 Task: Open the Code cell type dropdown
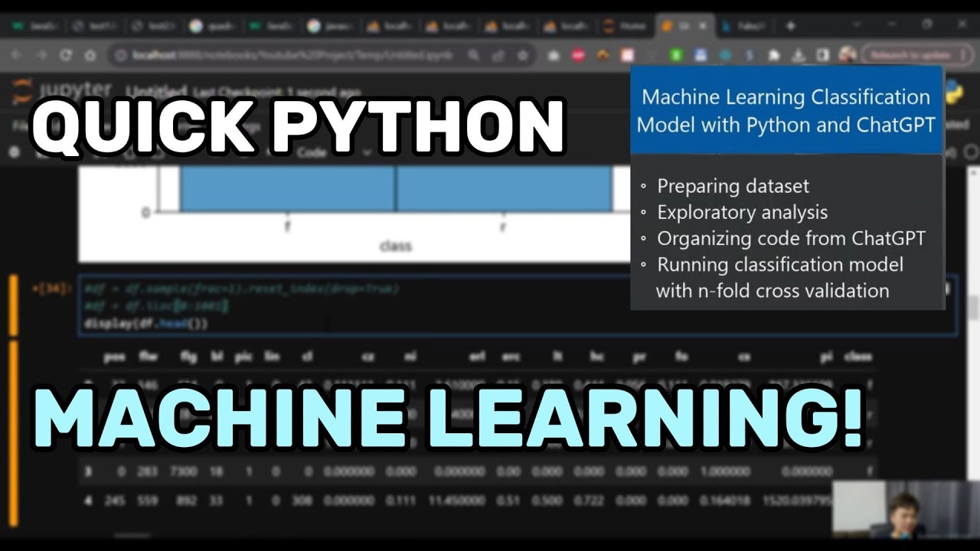click(335, 152)
